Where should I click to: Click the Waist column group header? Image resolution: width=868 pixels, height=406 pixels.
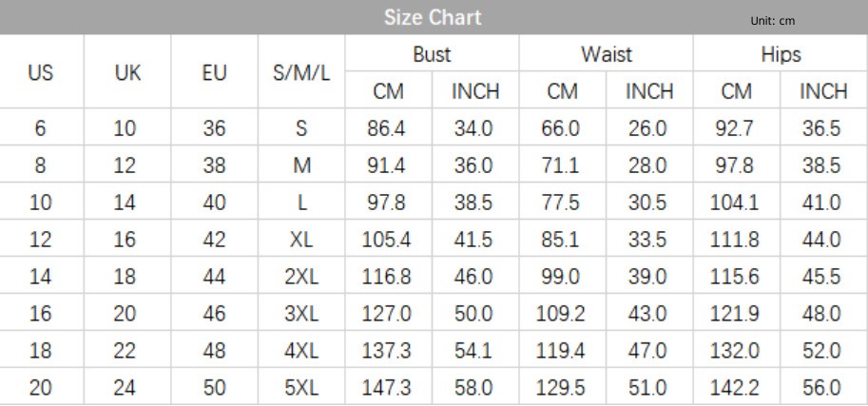607,54
